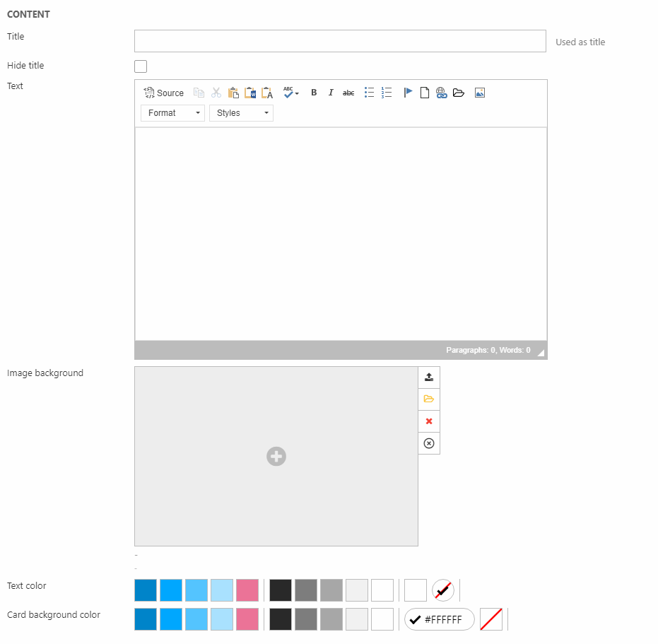This screenshot has height=644, width=658.
Task: Select medium gray Text color swatch
Action: click(331, 590)
